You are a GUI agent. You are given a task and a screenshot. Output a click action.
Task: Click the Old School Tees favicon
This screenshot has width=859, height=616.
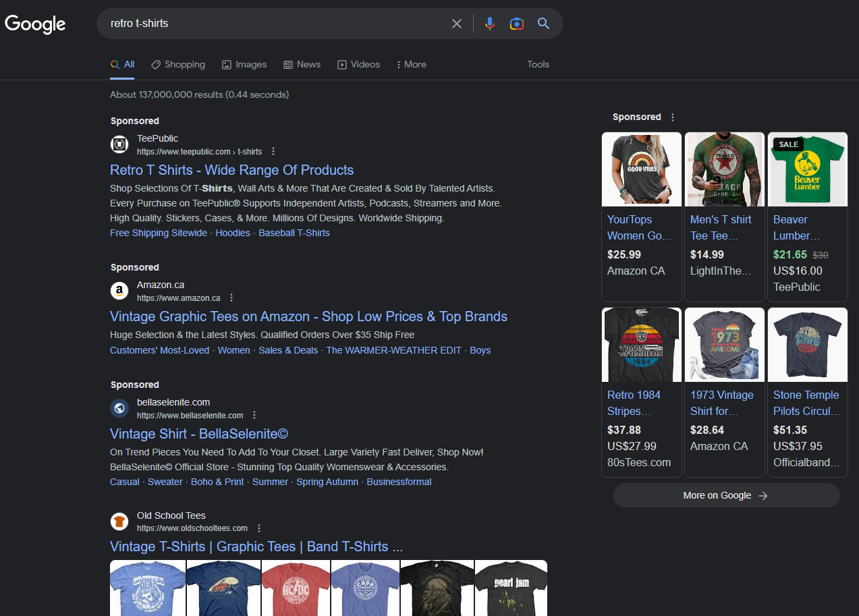click(119, 521)
